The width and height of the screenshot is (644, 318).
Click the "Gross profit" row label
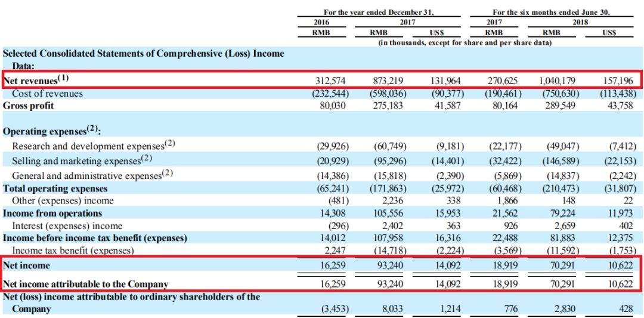tap(28, 106)
